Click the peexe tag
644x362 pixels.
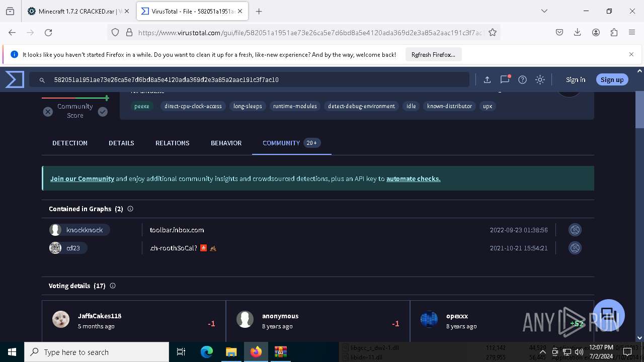(142, 106)
